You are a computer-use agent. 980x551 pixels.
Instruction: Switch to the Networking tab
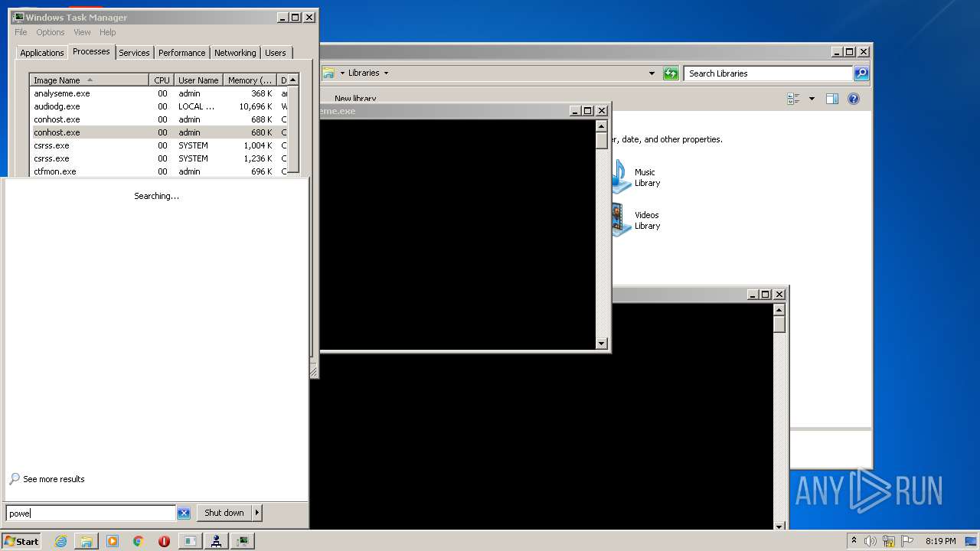pyautogui.click(x=235, y=53)
